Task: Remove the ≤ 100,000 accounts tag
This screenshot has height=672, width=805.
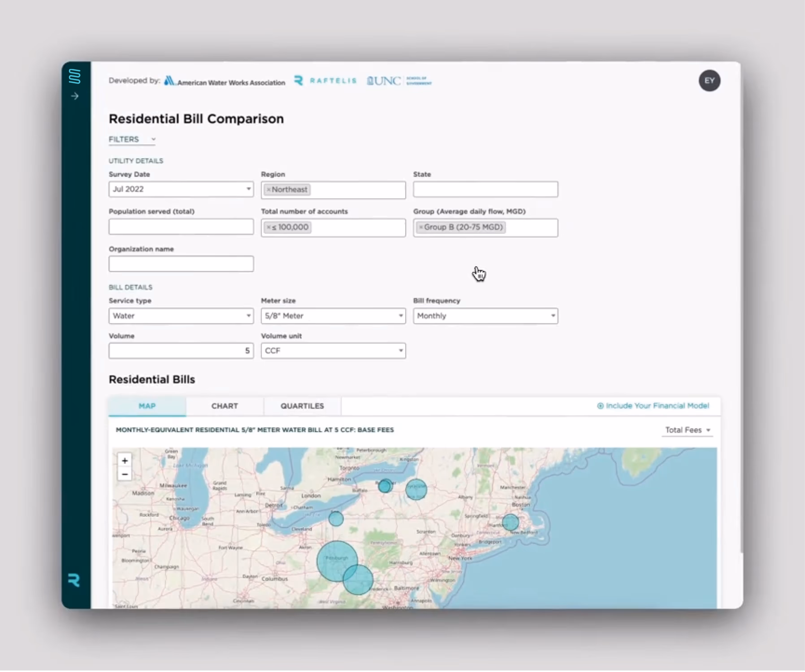Action: [x=269, y=227]
